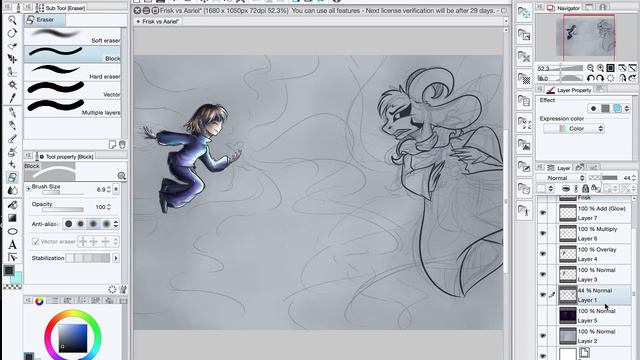Hide Layer 6 Multiply layer

[542, 233]
